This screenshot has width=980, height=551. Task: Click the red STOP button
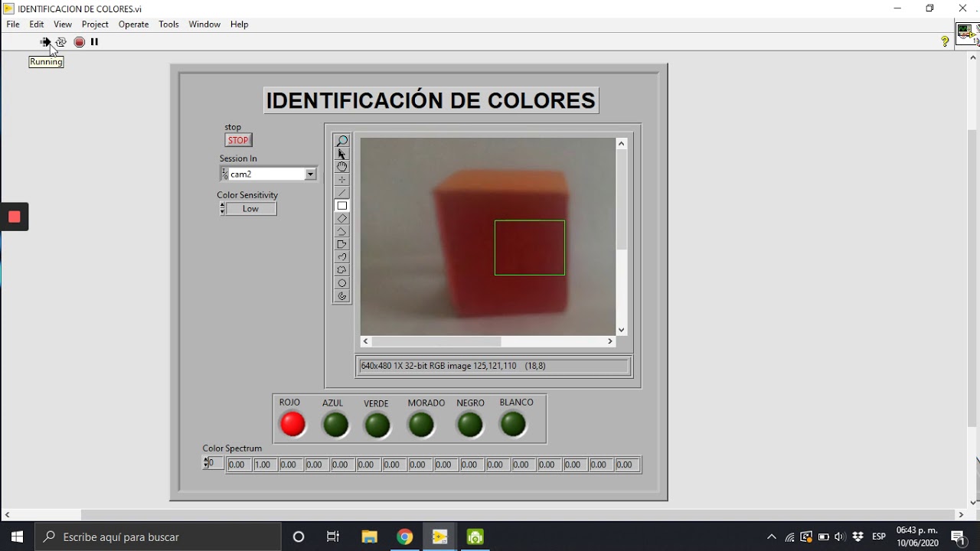(x=238, y=140)
